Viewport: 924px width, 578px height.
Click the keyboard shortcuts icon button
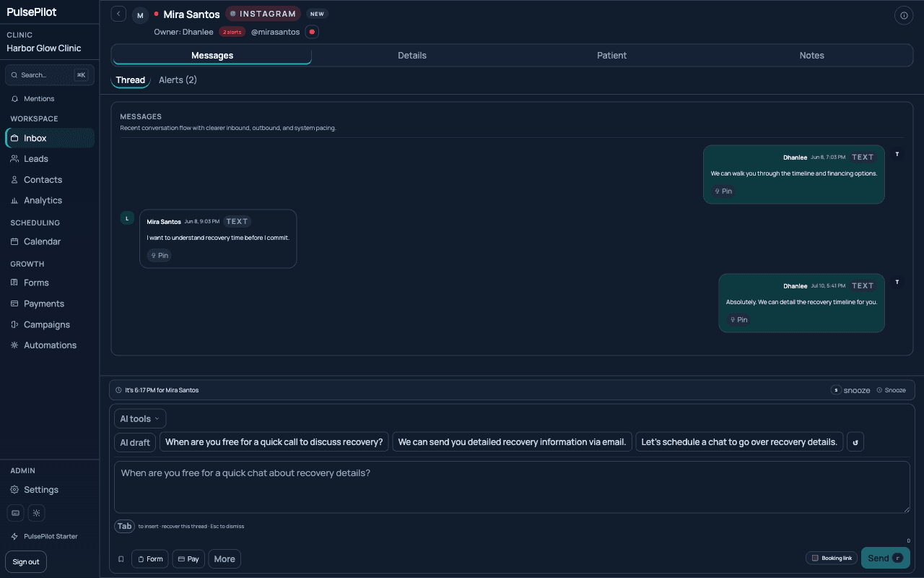tap(16, 513)
